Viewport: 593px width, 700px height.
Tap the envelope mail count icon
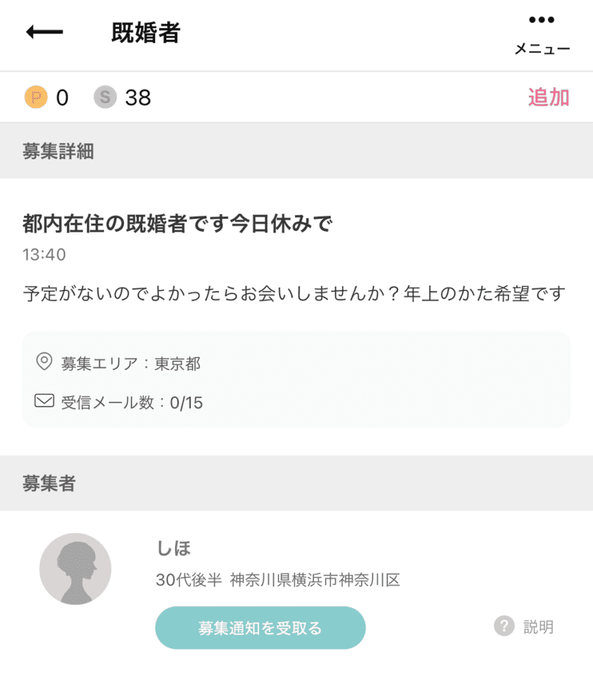coord(44,401)
